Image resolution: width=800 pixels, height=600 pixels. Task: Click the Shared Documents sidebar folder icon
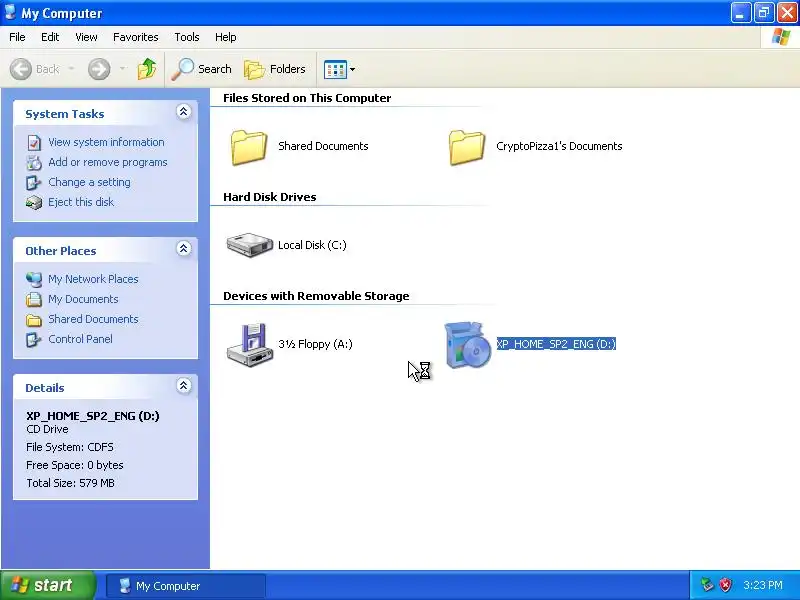pos(34,320)
